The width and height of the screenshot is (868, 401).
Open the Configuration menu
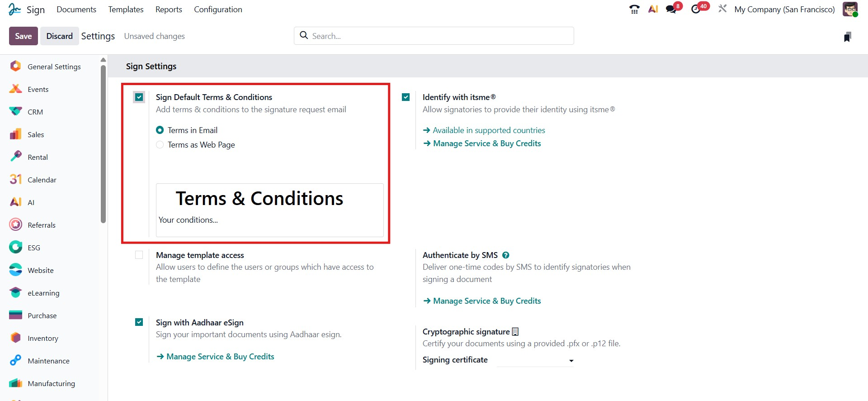pos(218,10)
